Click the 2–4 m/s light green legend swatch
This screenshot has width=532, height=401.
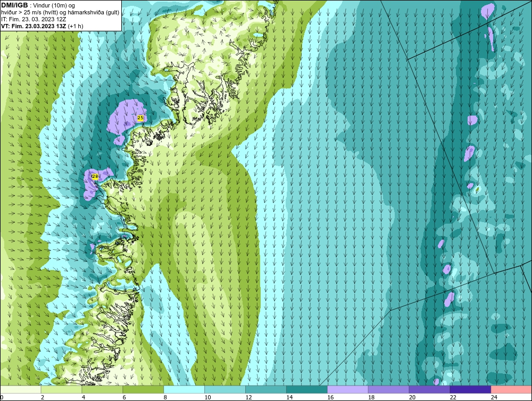point(61,389)
